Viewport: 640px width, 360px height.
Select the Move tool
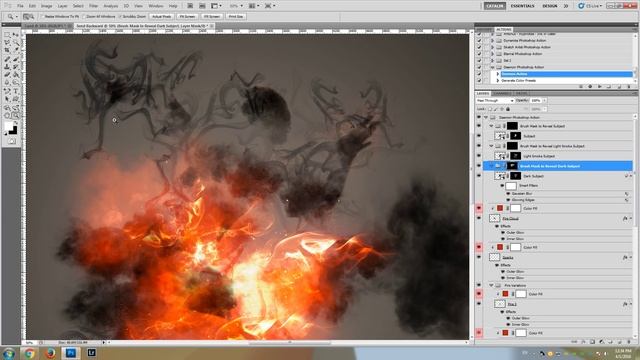(16, 35)
